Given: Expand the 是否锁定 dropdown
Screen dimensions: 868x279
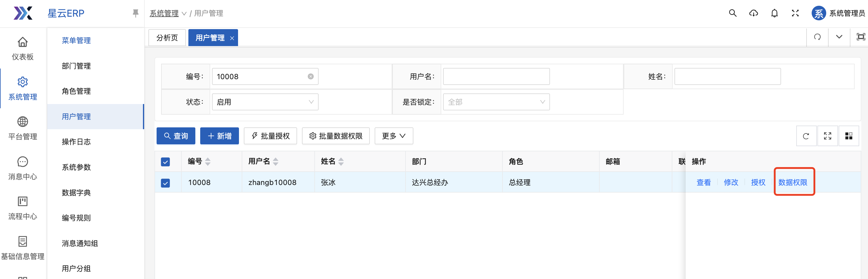Looking at the screenshot, I should click(x=496, y=102).
